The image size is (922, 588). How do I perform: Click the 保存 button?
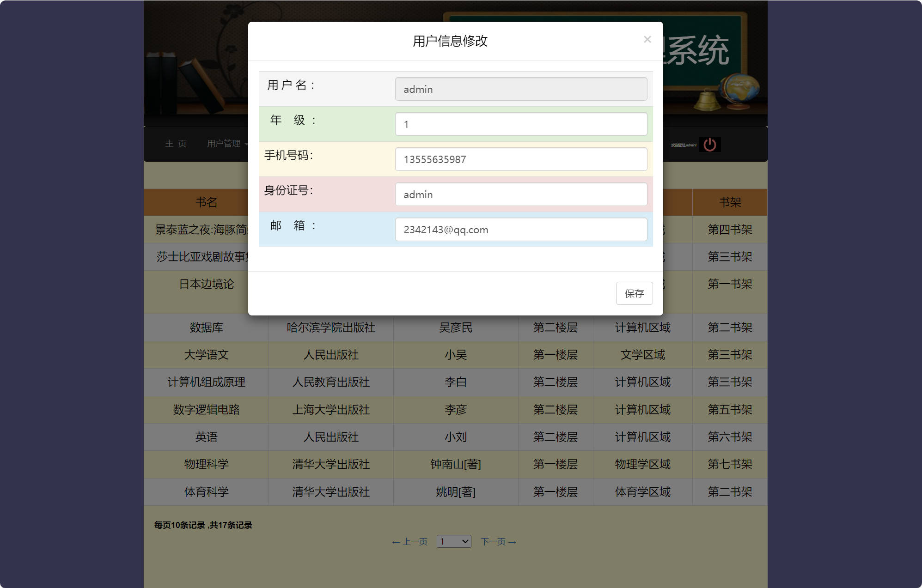click(x=634, y=293)
